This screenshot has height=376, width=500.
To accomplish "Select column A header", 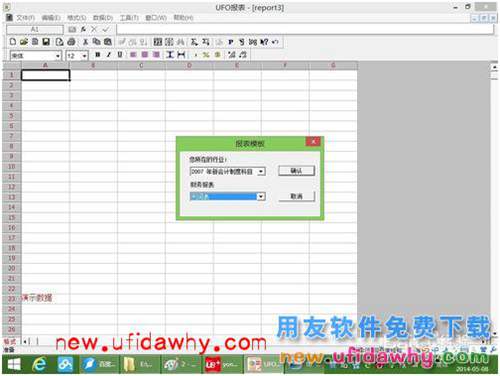I will click(46, 65).
